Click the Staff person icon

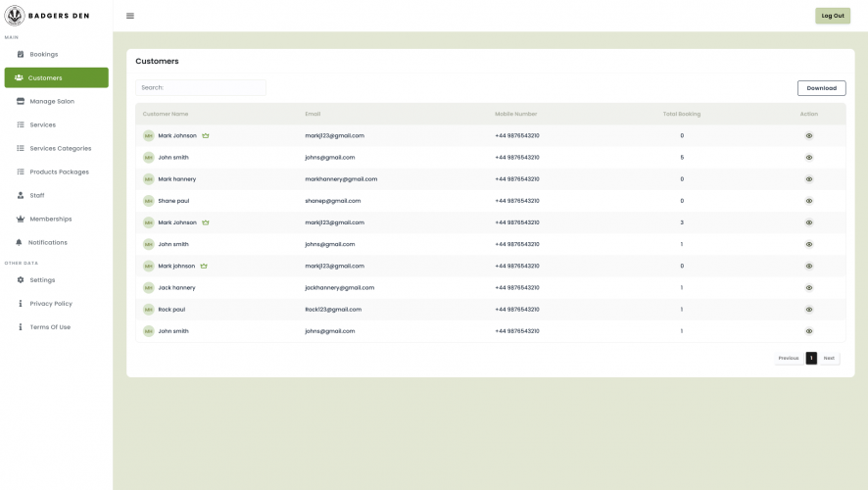[x=21, y=195]
